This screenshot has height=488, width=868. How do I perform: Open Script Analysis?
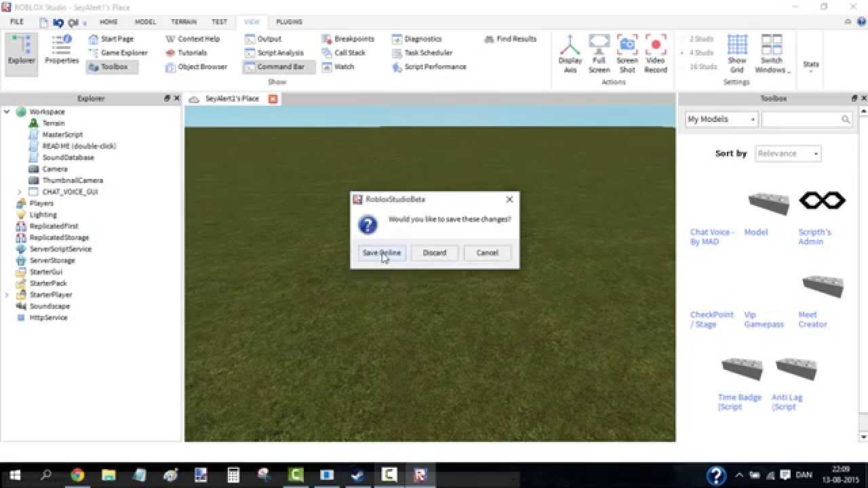274,53
